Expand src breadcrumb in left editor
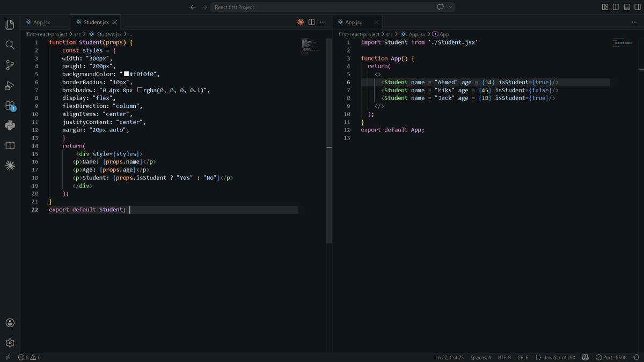644x362 pixels. (x=77, y=34)
